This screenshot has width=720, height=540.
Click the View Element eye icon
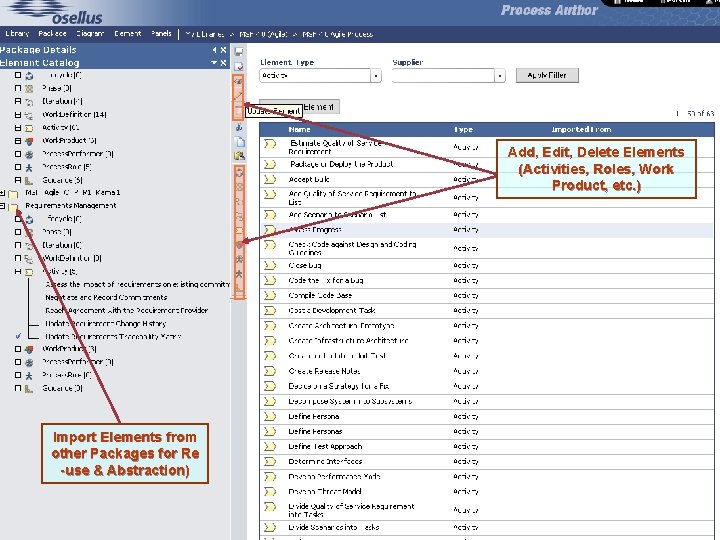pyautogui.click(x=239, y=81)
